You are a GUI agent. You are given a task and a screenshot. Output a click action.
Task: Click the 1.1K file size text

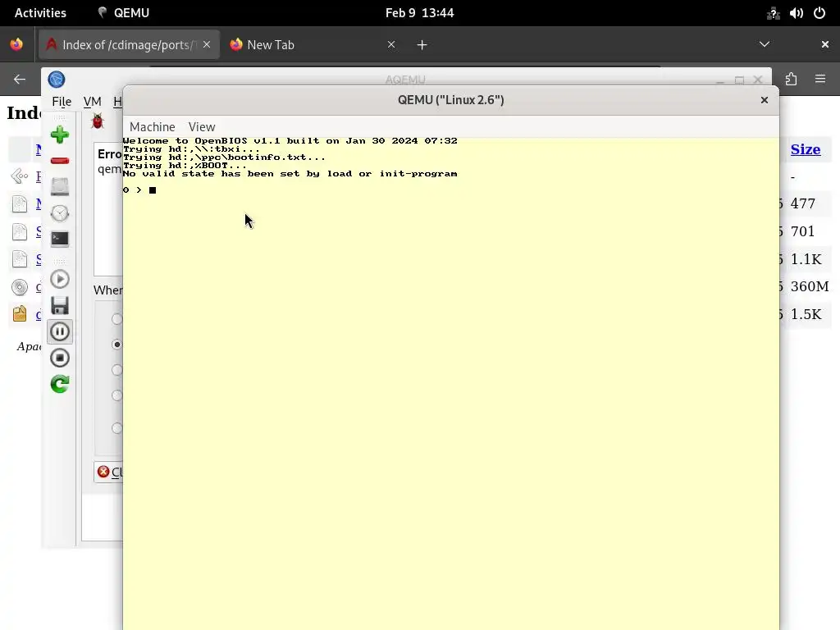click(x=806, y=259)
